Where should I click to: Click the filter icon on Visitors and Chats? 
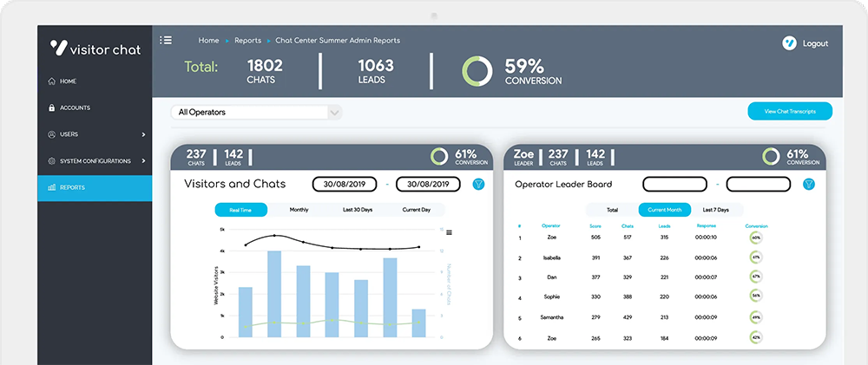[478, 184]
